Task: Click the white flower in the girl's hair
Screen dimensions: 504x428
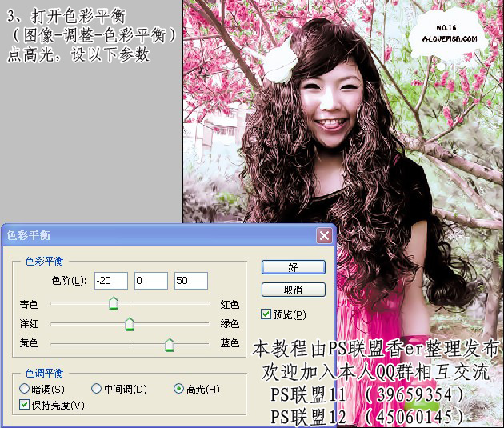Action: click(282, 62)
